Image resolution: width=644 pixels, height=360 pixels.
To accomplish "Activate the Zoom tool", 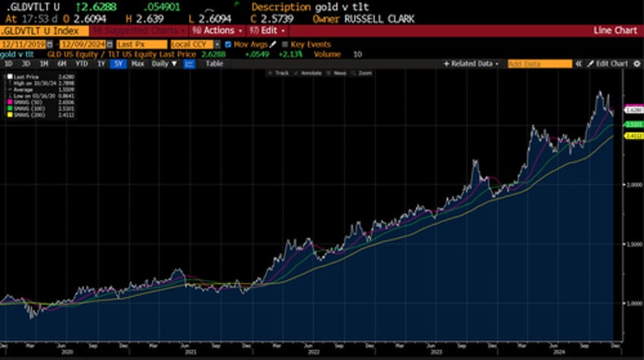I will tap(361, 73).
